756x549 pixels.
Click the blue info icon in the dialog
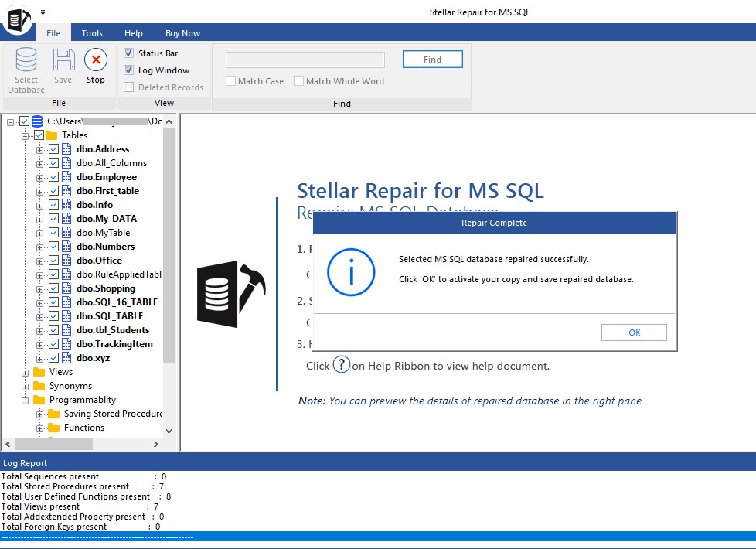coord(351,273)
